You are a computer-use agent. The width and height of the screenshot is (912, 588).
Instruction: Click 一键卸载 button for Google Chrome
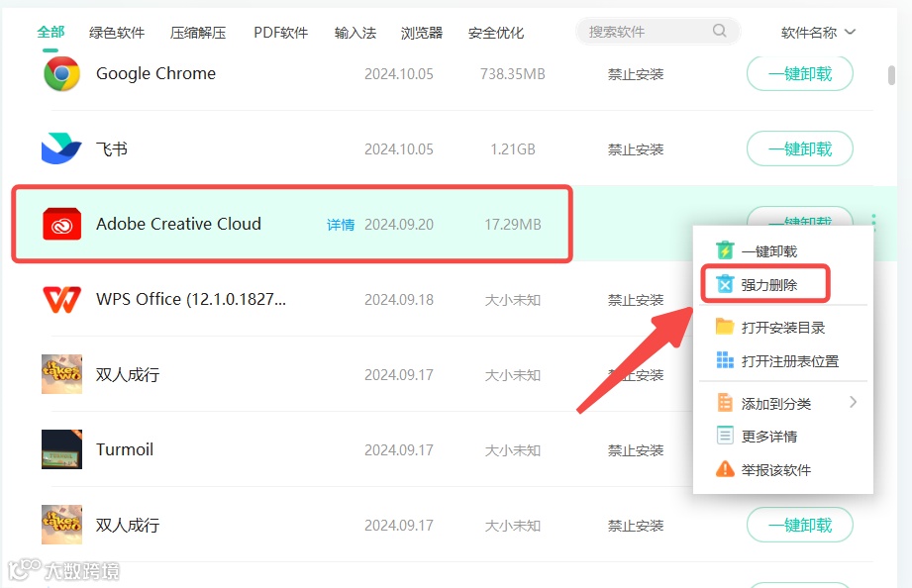800,74
